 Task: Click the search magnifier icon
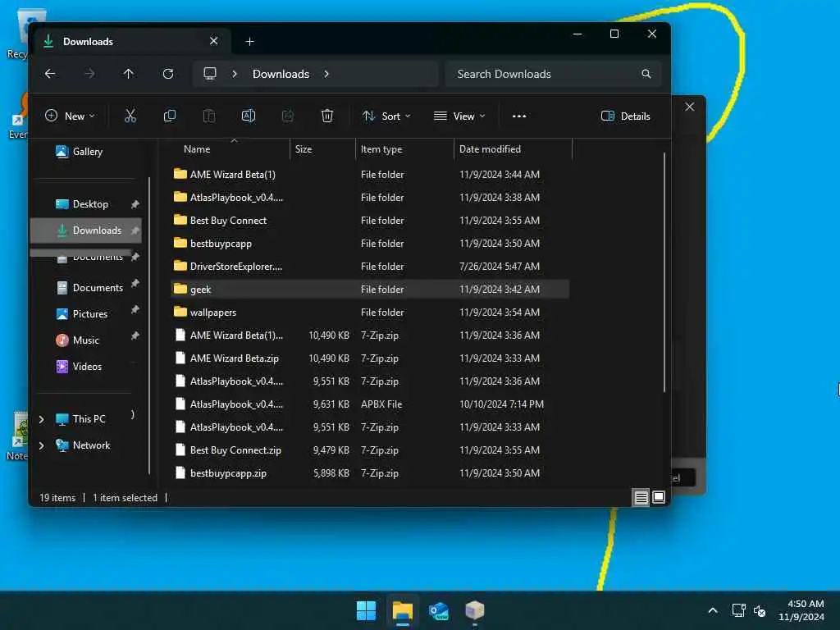pyautogui.click(x=646, y=74)
